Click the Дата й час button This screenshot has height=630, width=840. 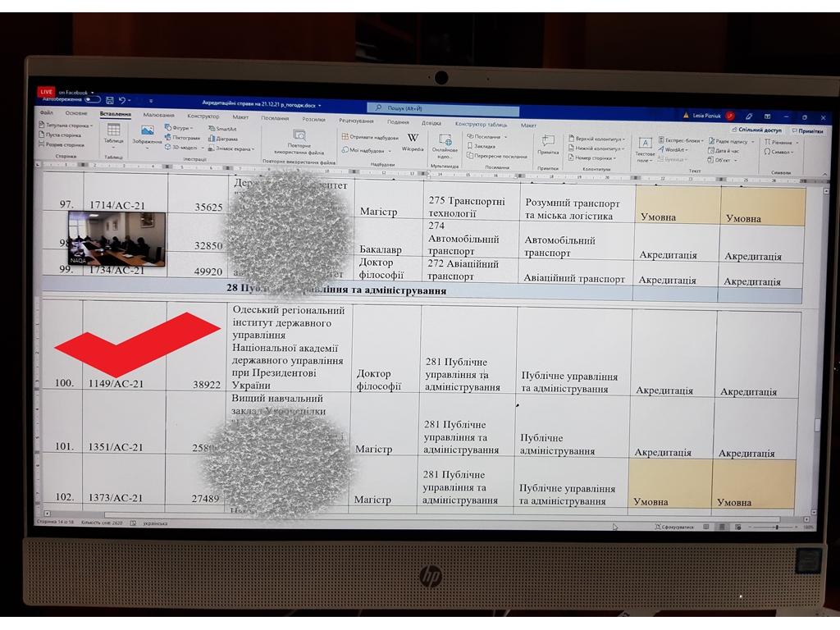click(x=724, y=151)
